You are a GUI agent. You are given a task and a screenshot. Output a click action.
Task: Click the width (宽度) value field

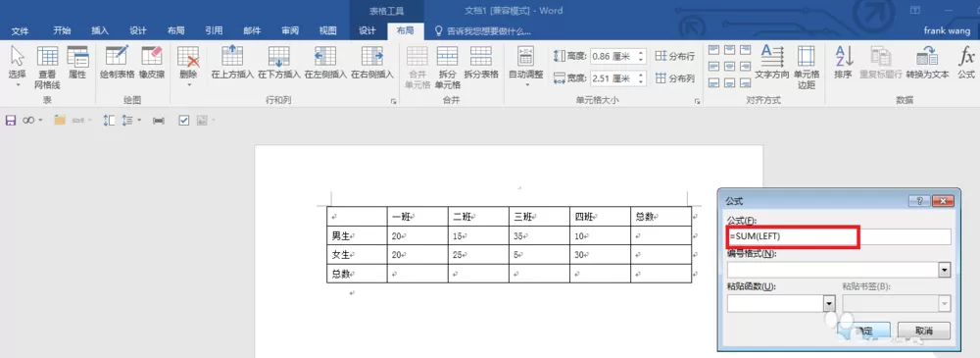pos(612,78)
